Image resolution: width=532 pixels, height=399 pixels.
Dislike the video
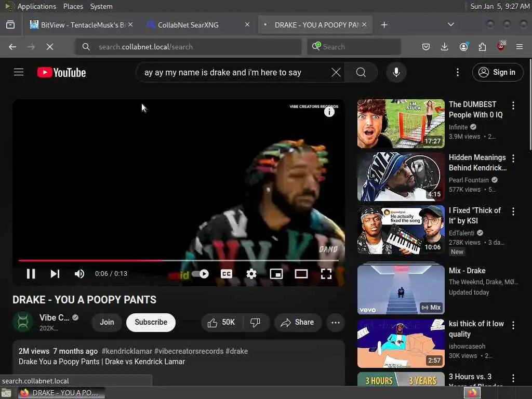[255, 322]
